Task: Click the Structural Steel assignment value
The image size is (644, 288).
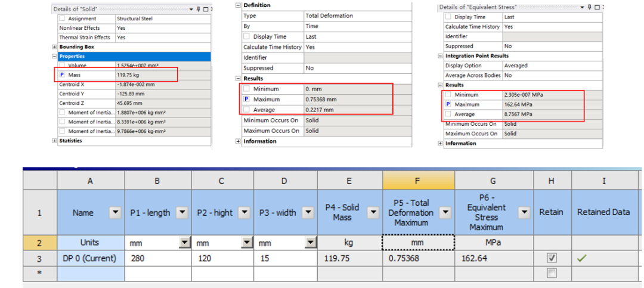Action: 163,18
